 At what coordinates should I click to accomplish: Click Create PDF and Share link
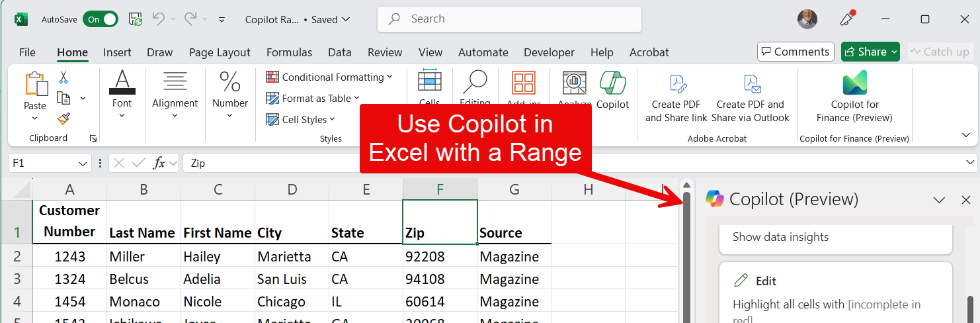pos(676,98)
